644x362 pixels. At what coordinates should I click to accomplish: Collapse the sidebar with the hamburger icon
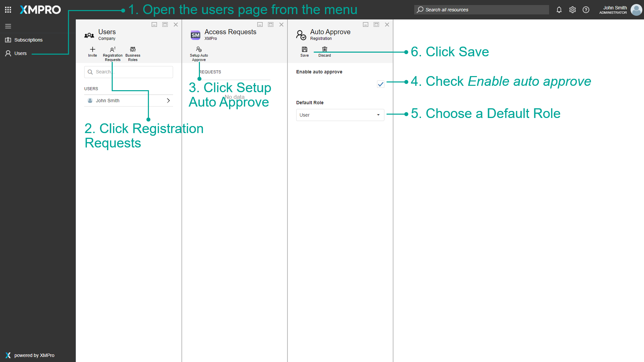[x=8, y=26]
